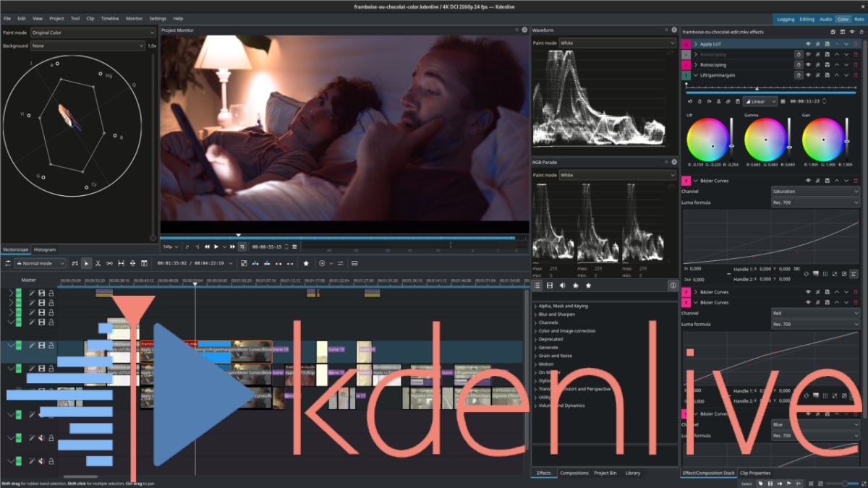The width and height of the screenshot is (868, 488).
Task: Open the Normal mode timeline dropdown
Action: tap(40, 264)
